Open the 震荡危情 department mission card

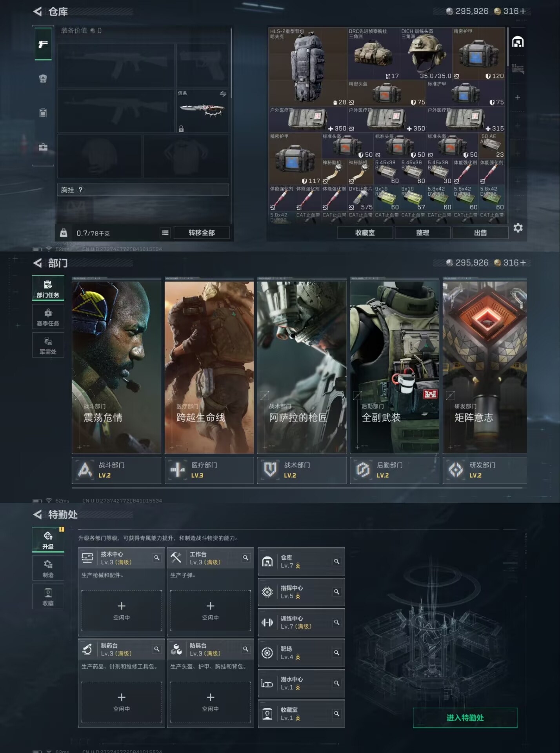(x=116, y=367)
